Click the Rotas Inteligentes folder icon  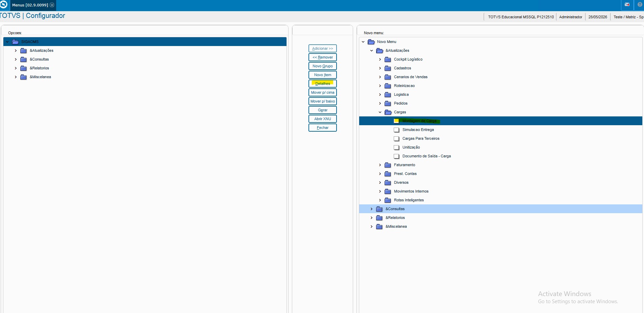coord(388,200)
